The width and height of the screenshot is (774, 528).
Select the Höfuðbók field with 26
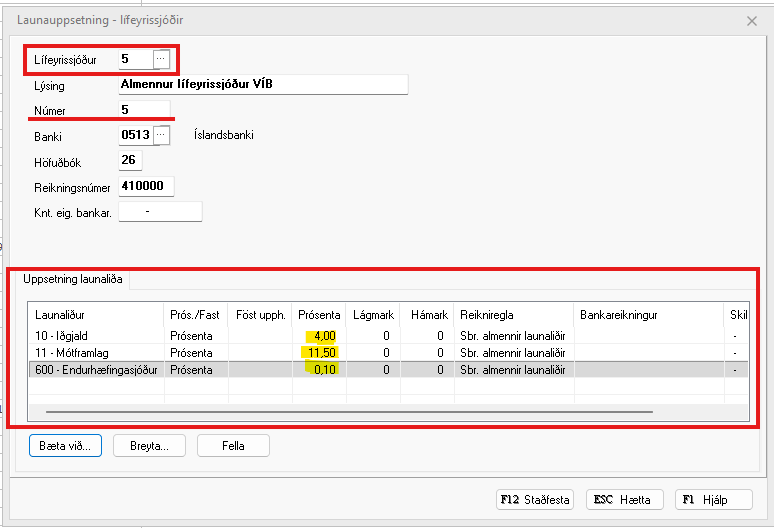click(x=130, y=160)
